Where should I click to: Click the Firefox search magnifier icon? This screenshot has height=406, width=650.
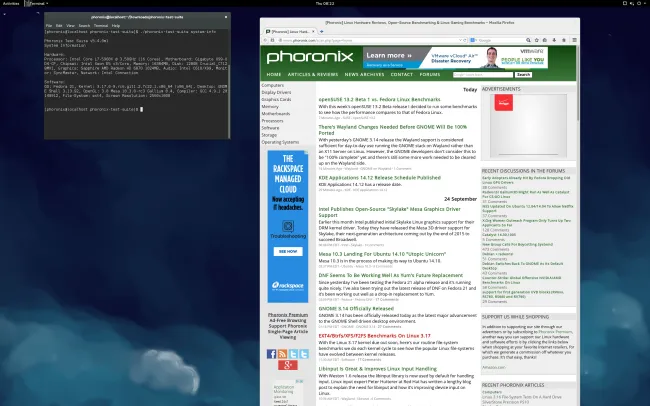[528, 40]
